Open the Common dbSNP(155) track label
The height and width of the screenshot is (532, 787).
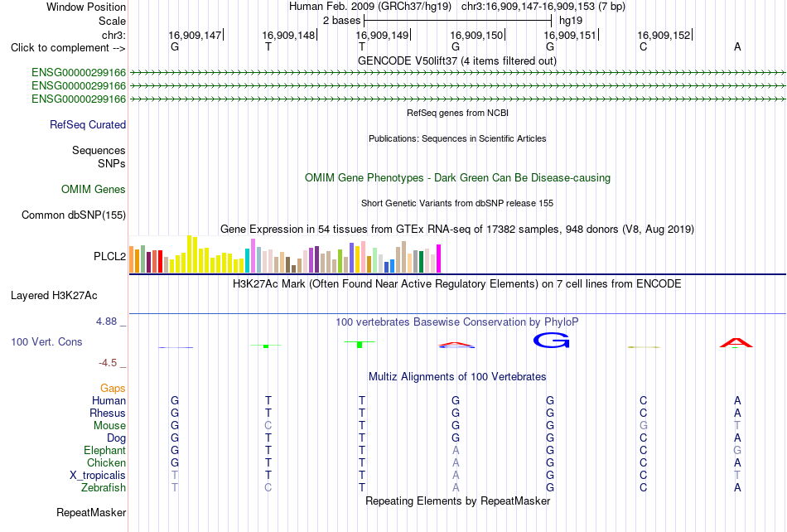click(74, 215)
